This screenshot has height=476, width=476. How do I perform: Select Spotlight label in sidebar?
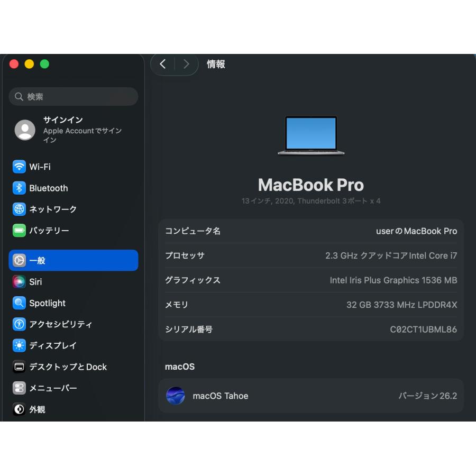(48, 303)
